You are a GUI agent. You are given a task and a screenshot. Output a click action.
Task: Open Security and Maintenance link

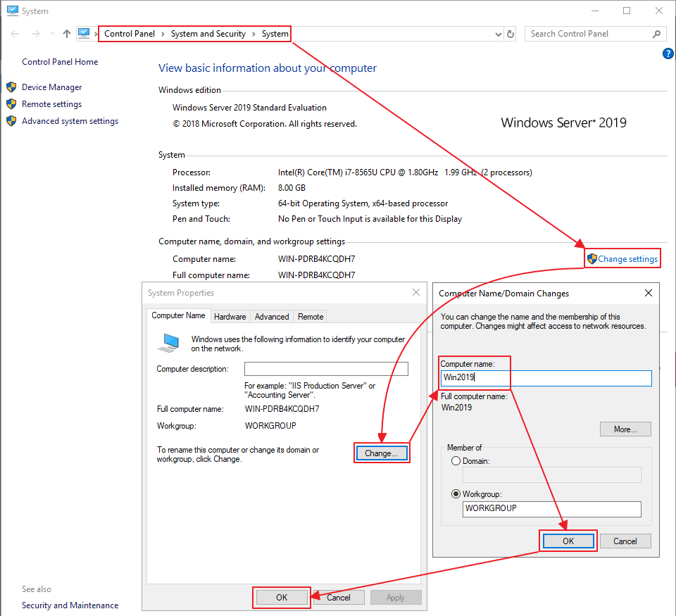coord(70,605)
